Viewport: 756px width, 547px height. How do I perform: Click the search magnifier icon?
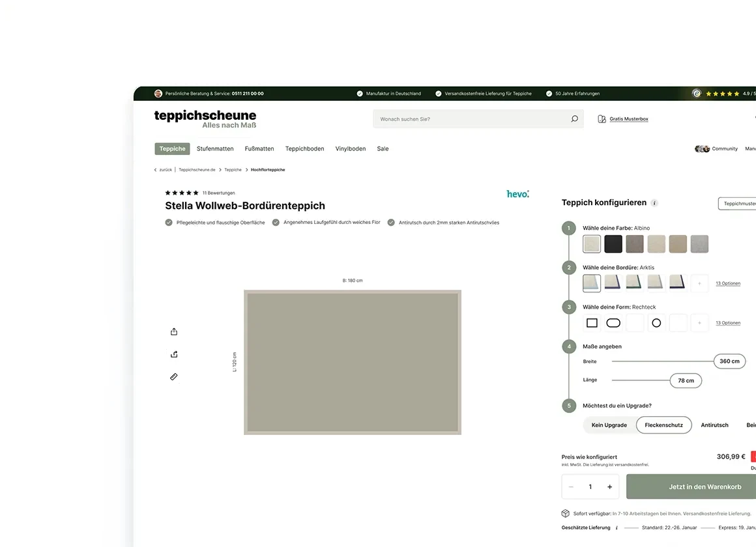point(574,119)
